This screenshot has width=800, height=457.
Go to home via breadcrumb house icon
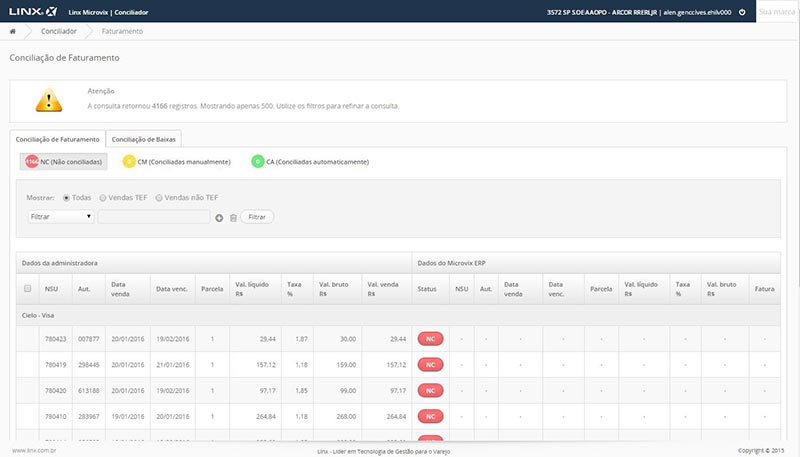point(13,32)
